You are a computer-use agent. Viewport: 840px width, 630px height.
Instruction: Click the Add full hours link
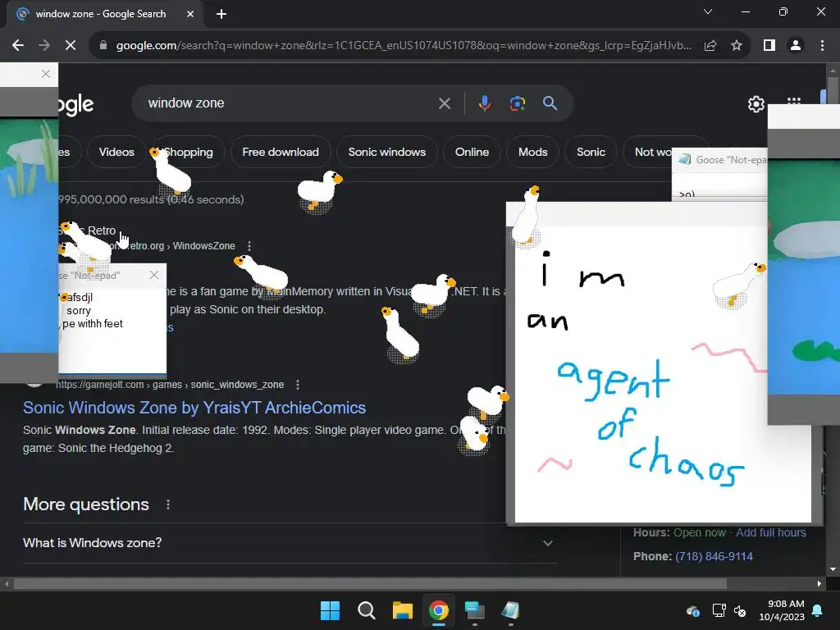coord(770,532)
